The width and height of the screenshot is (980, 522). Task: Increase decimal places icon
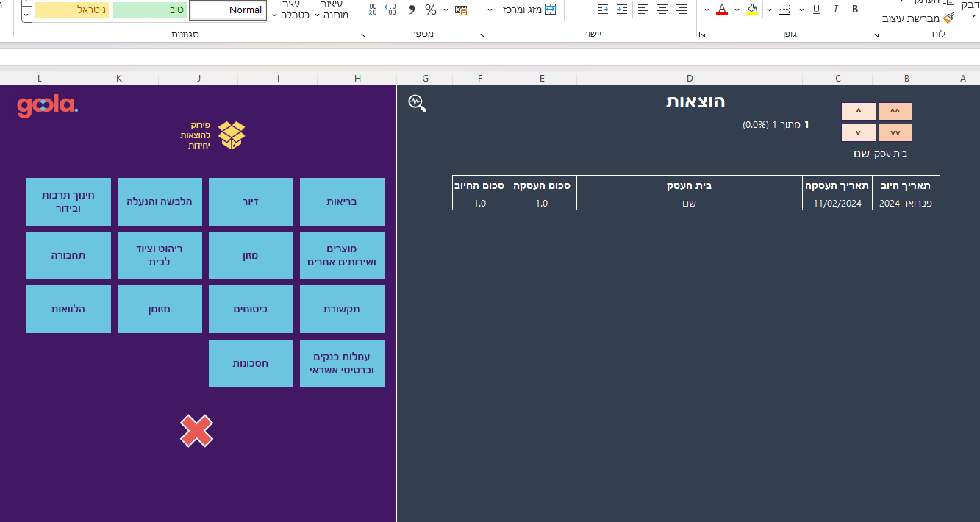click(390, 10)
